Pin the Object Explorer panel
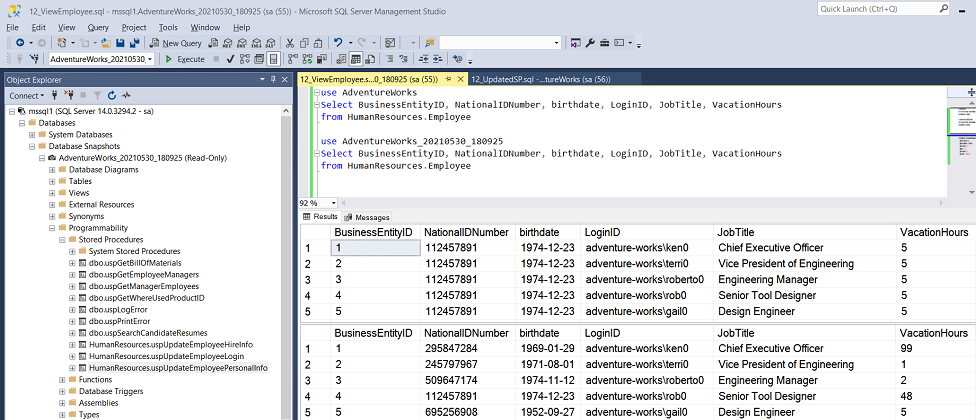 pos(273,80)
